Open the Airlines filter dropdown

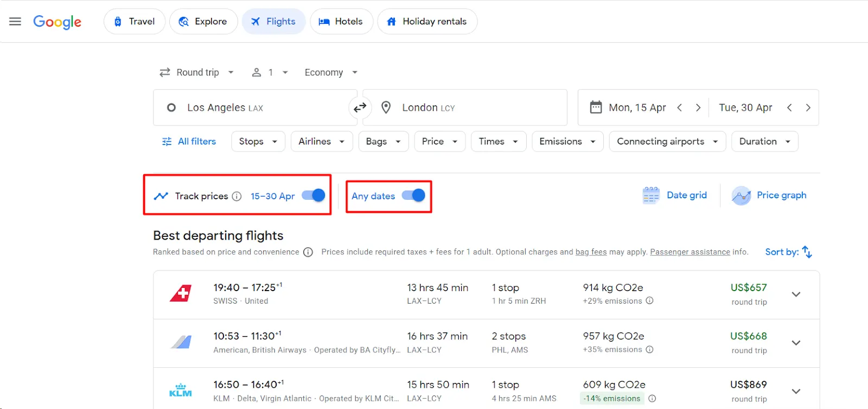point(322,141)
